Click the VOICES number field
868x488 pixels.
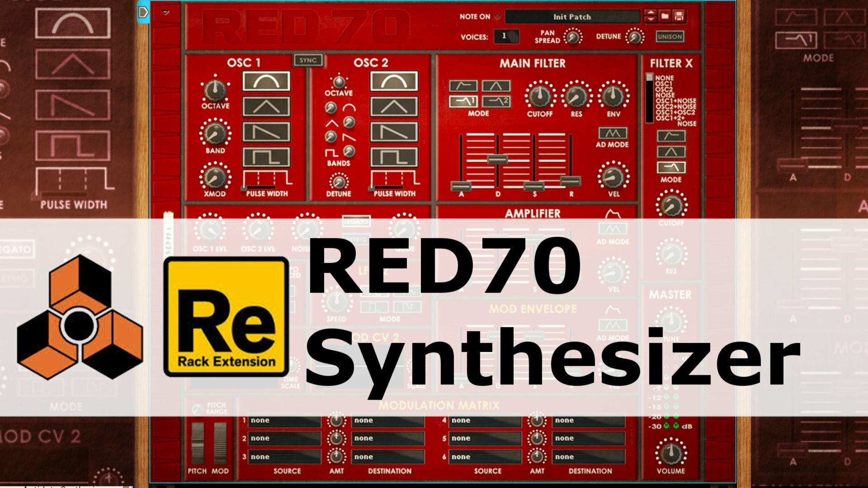[x=506, y=37]
